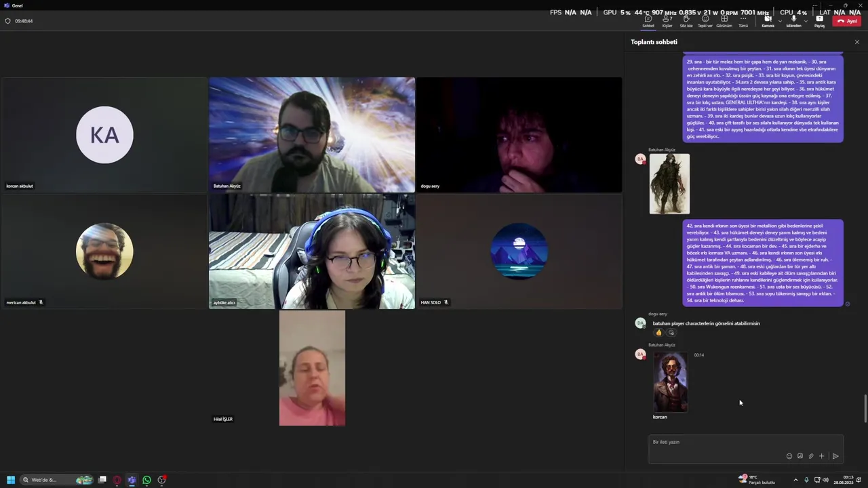Select Batuhan Akyüz video tile
The image size is (868, 488).
[x=312, y=135]
